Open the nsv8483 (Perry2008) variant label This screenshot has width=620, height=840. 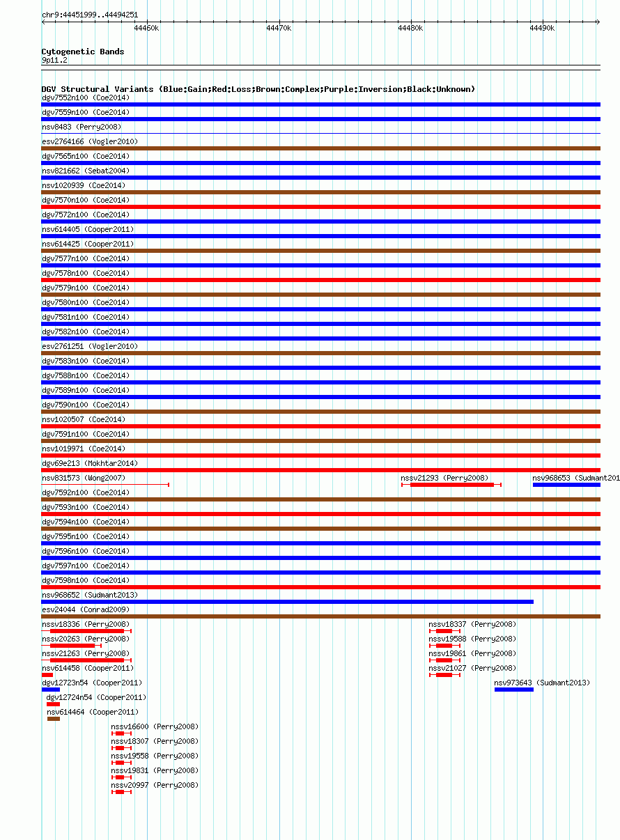point(82,127)
